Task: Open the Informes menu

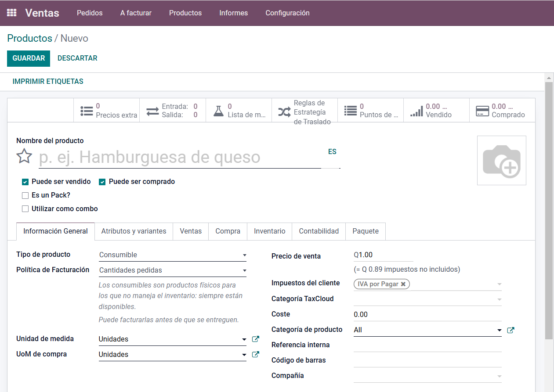Action: tap(233, 13)
